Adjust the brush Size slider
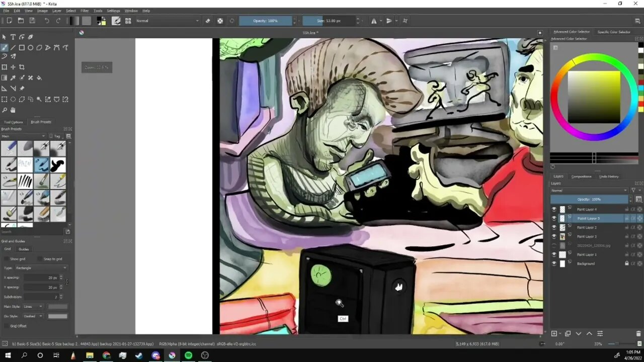The width and height of the screenshot is (644, 362). tap(329, 21)
